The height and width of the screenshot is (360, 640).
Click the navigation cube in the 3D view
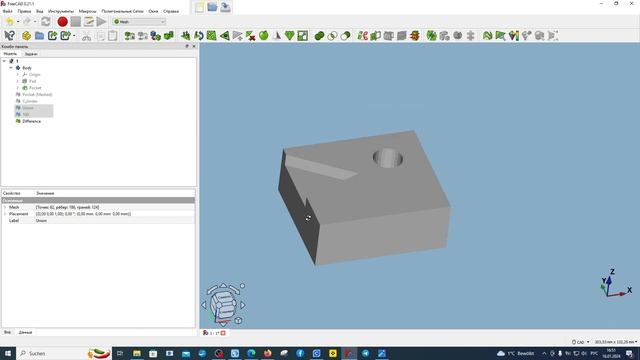(x=223, y=305)
